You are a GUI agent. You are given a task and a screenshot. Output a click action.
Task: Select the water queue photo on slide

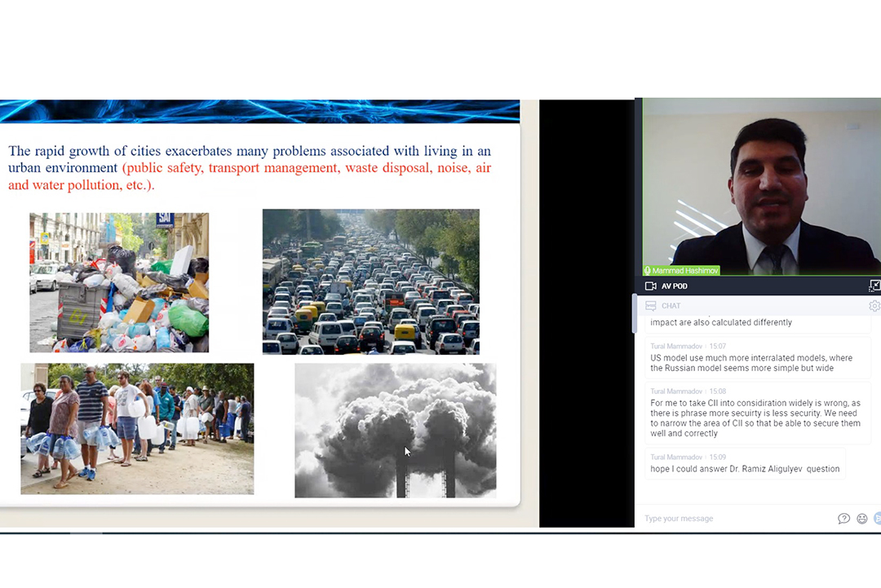pyautogui.click(x=137, y=428)
